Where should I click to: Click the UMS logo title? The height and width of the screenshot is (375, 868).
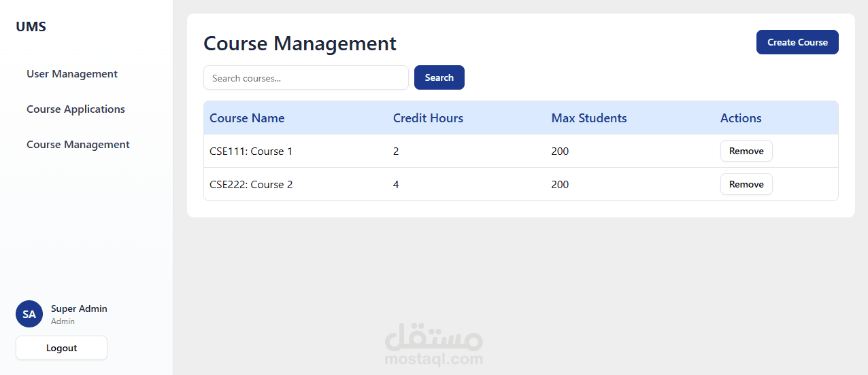click(31, 27)
